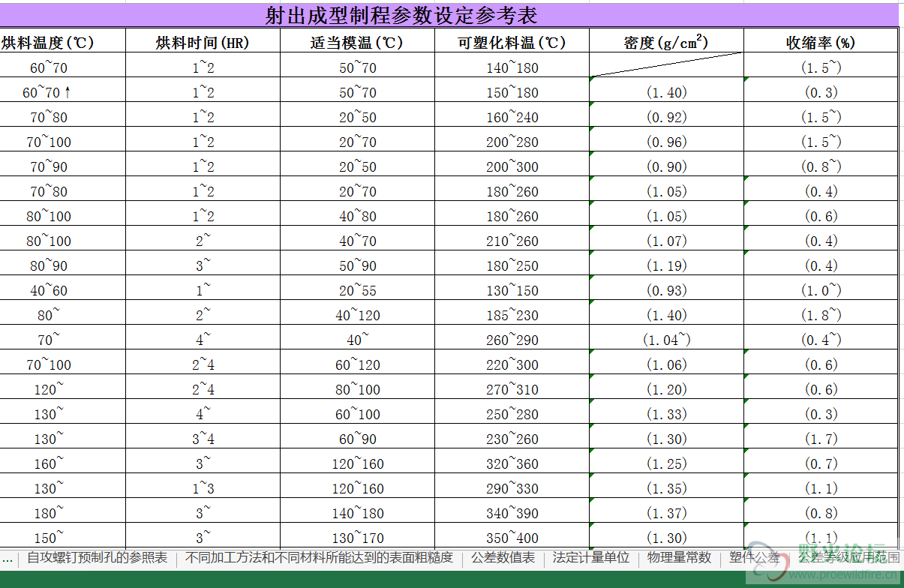904x588 pixels.
Task: Select the diagonal-line cell under 密度 header
Action: click(666, 65)
